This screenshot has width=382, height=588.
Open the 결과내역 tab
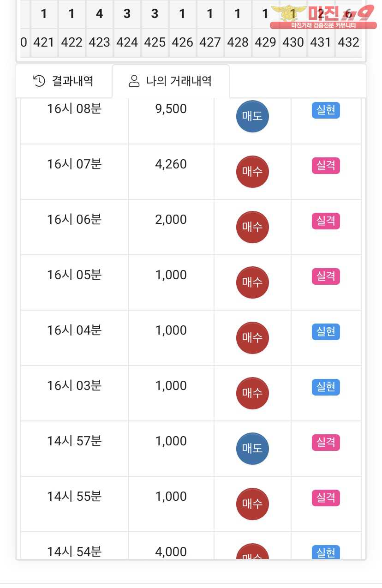[x=64, y=81]
